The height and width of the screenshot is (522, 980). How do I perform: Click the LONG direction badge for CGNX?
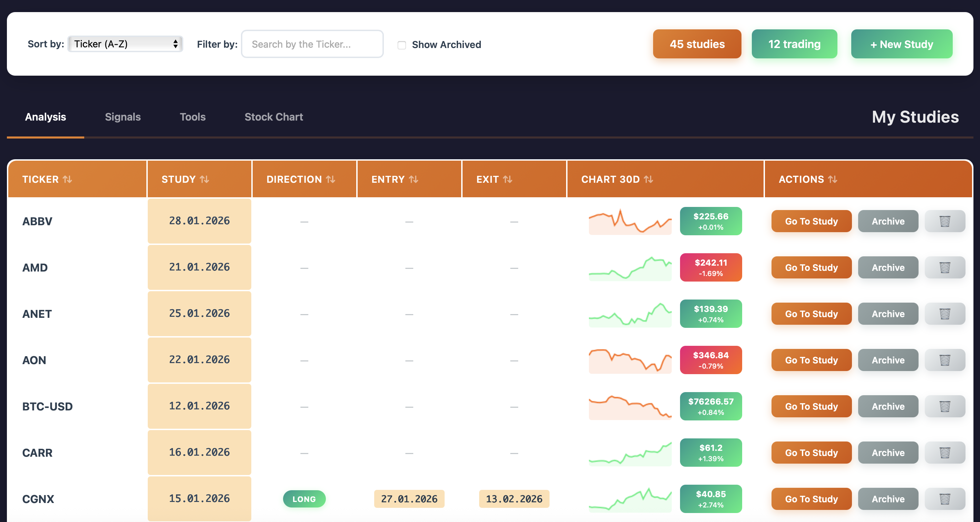[304, 499]
